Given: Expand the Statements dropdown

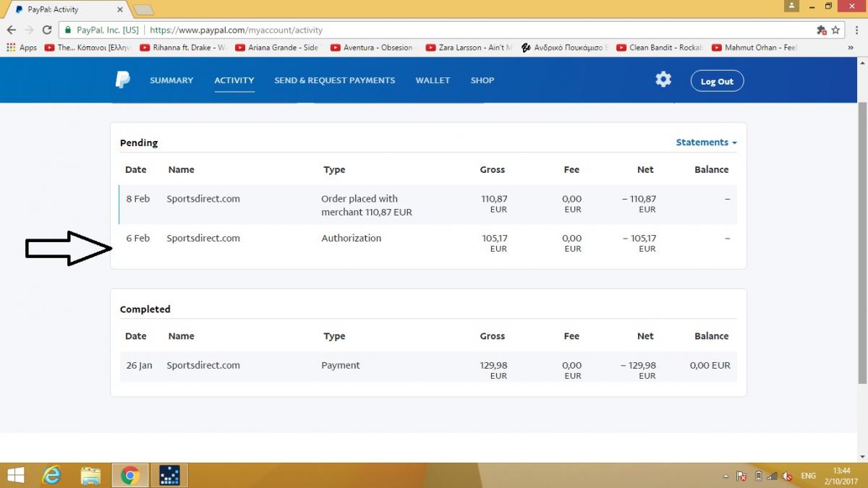Looking at the screenshot, I should 706,142.
